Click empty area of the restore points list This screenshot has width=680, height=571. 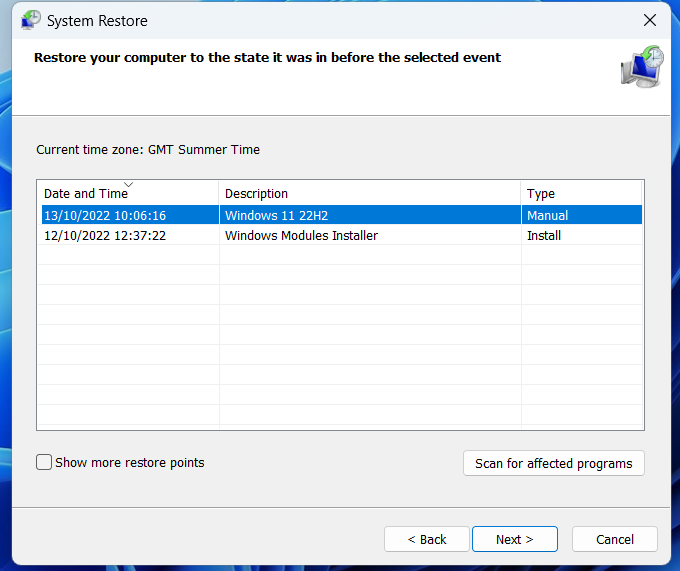pos(340,338)
